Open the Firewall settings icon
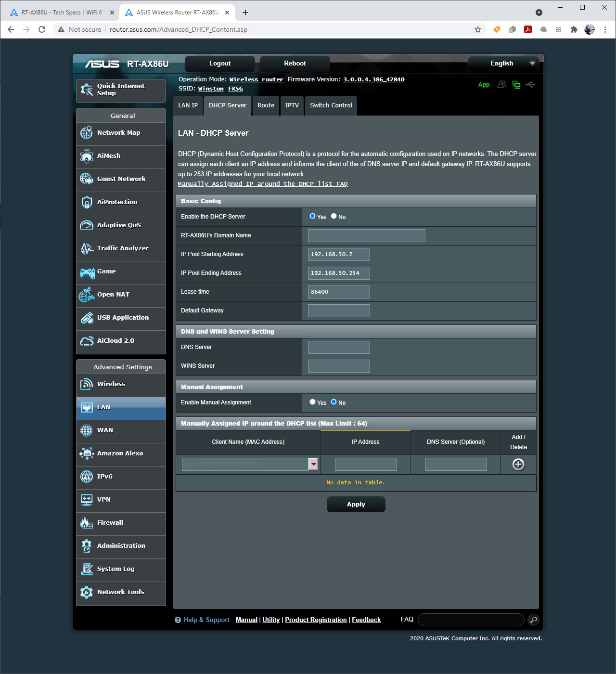 pyautogui.click(x=87, y=523)
